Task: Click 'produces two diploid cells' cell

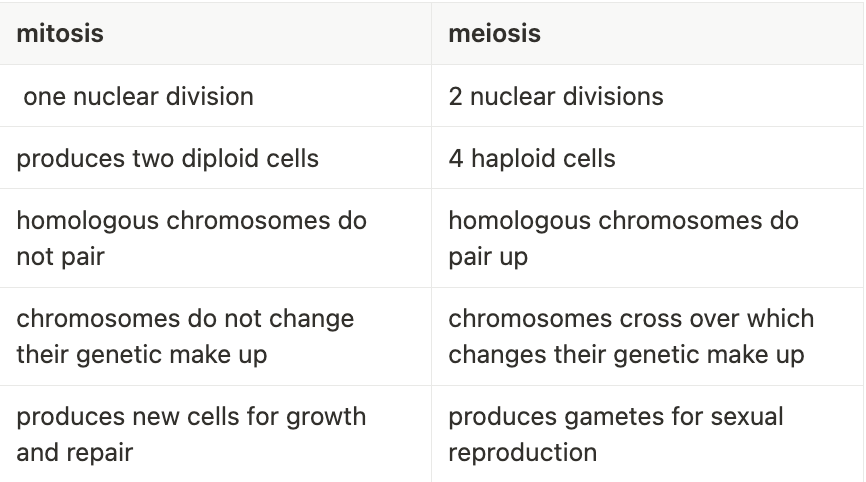Action: point(215,158)
